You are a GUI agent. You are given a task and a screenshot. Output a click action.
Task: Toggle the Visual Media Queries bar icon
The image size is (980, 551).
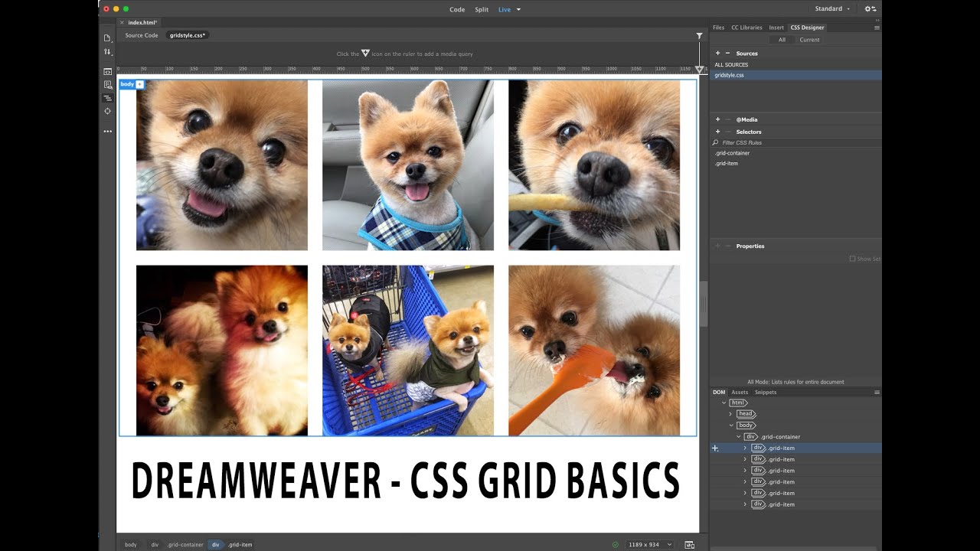pyautogui.click(x=107, y=98)
